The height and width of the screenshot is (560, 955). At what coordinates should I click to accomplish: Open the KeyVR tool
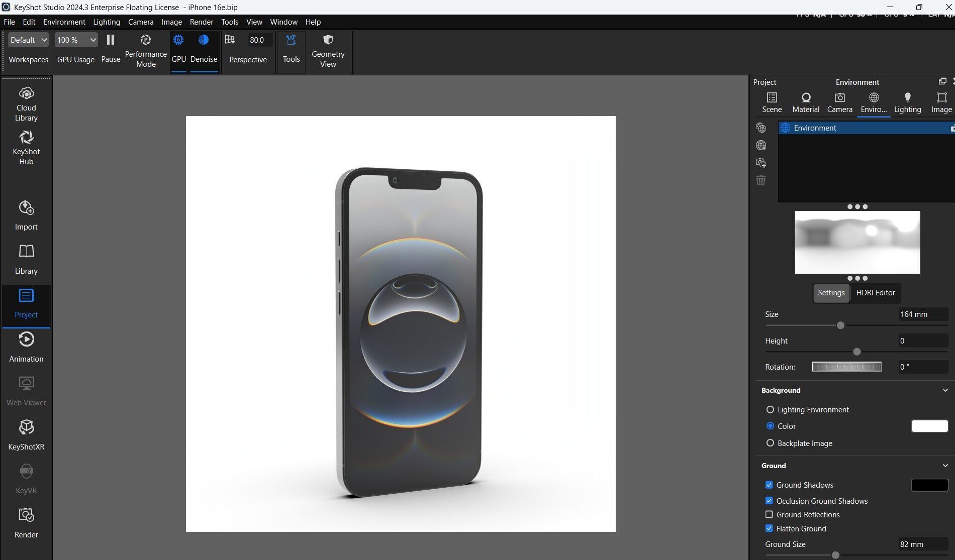click(26, 479)
